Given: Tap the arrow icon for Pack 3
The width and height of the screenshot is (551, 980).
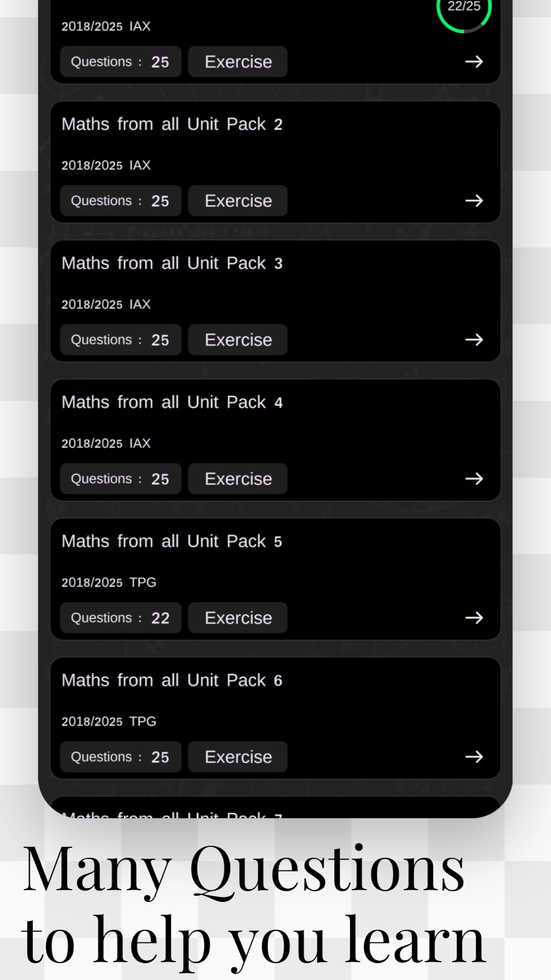Looking at the screenshot, I should tap(474, 339).
